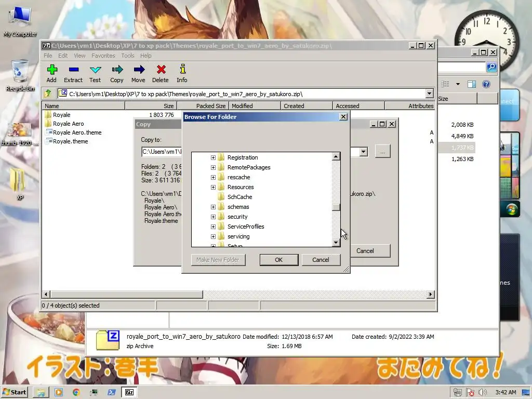Click the folder tree scroll down arrow
The height and width of the screenshot is (399, 532).
336,242
